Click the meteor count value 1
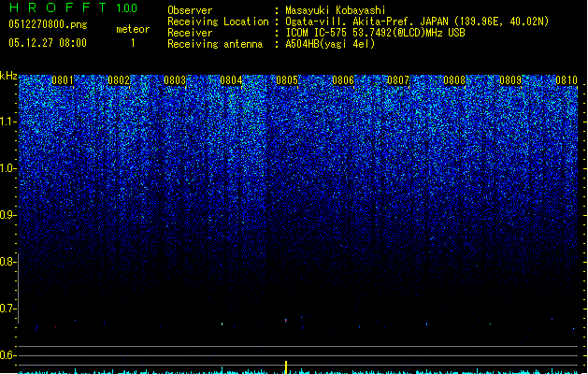Image resolution: width=588 pixels, height=374 pixels. pos(133,43)
